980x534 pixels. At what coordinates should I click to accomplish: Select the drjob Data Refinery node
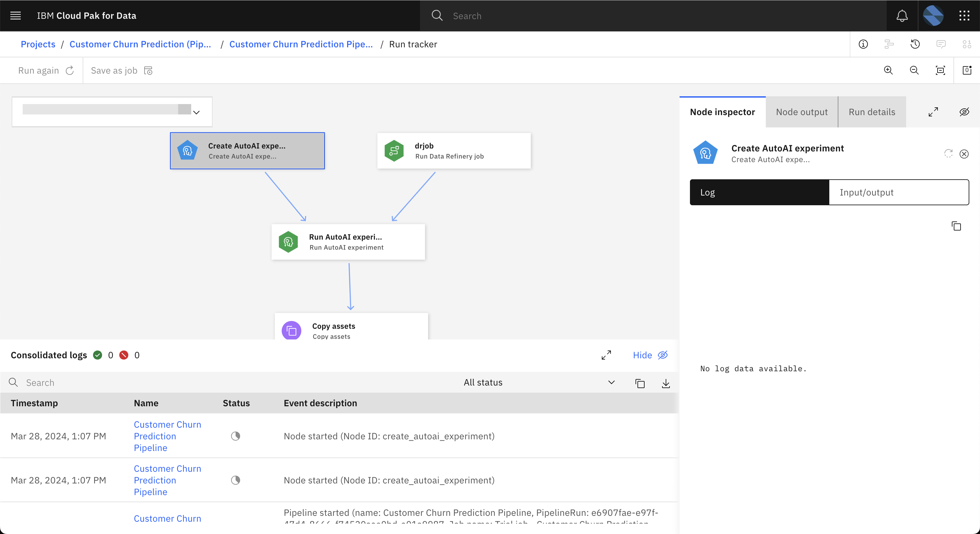pos(454,151)
